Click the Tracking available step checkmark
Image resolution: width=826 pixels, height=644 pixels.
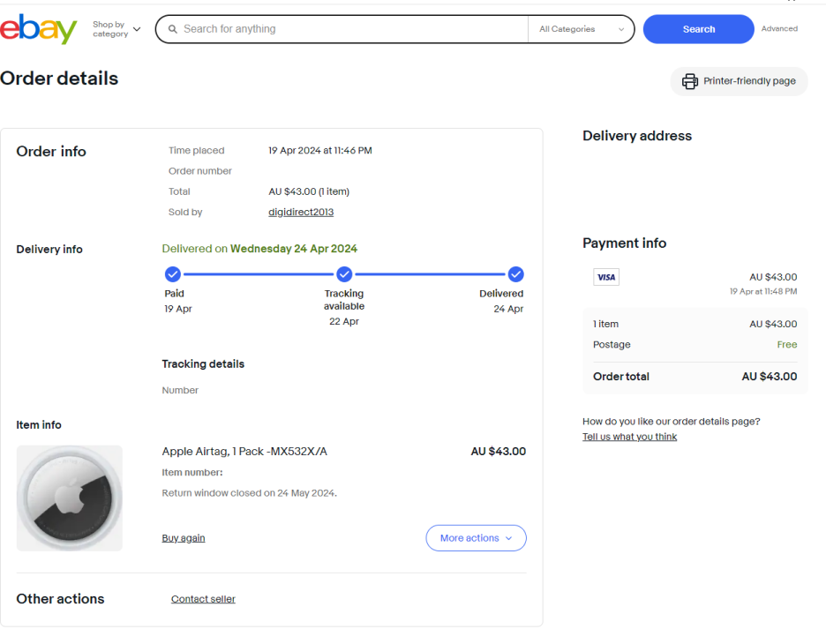tap(344, 274)
